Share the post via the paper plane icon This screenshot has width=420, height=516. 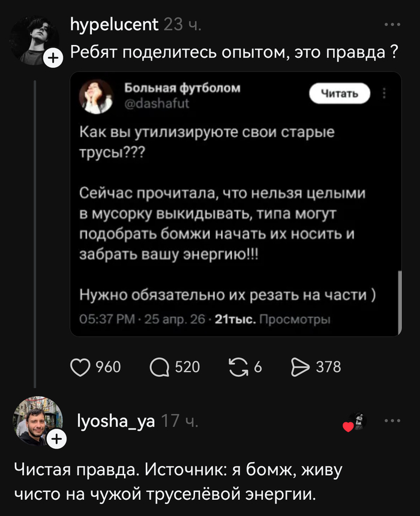[299, 367]
